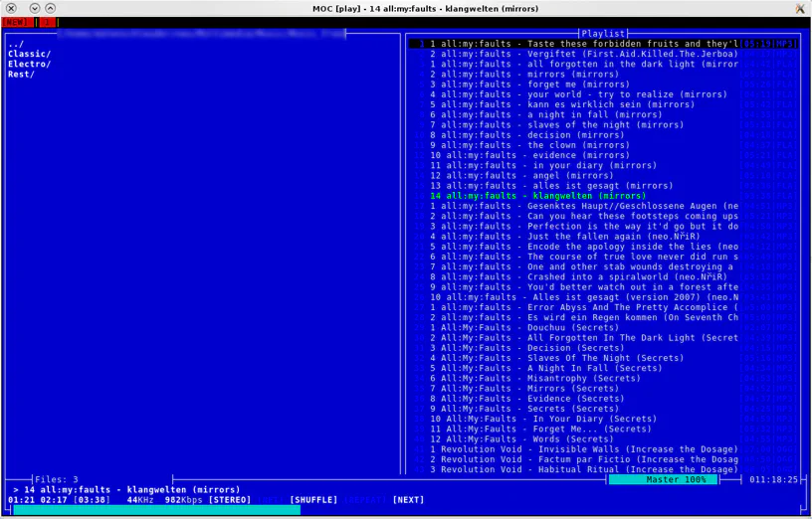Select Error Abyss And The Pretty Accomplice

pyautogui.click(x=603, y=307)
